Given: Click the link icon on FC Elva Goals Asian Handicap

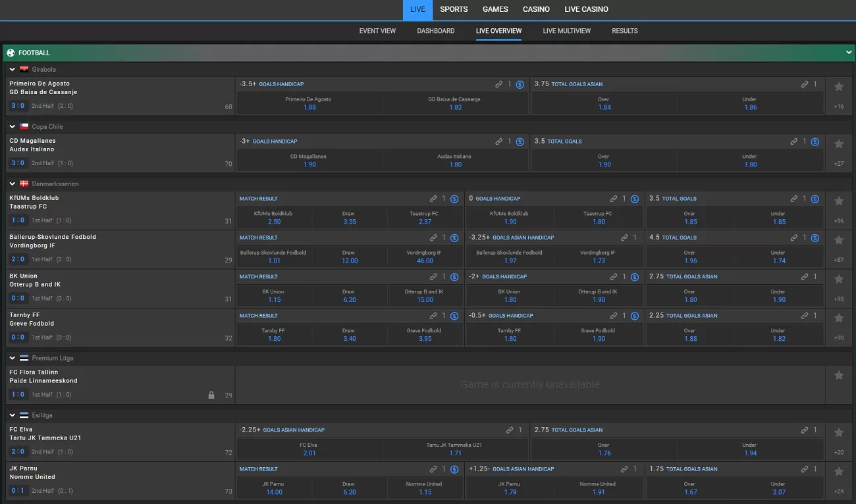Looking at the screenshot, I should 510,430.
